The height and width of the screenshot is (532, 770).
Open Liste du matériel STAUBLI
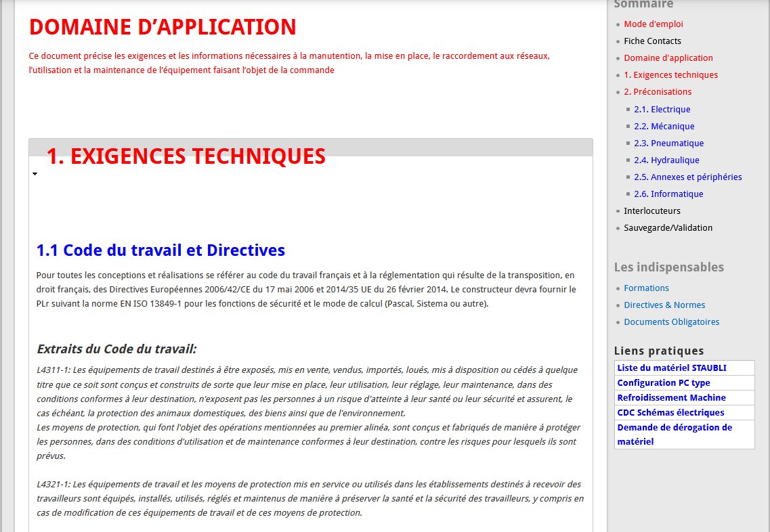(x=672, y=368)
